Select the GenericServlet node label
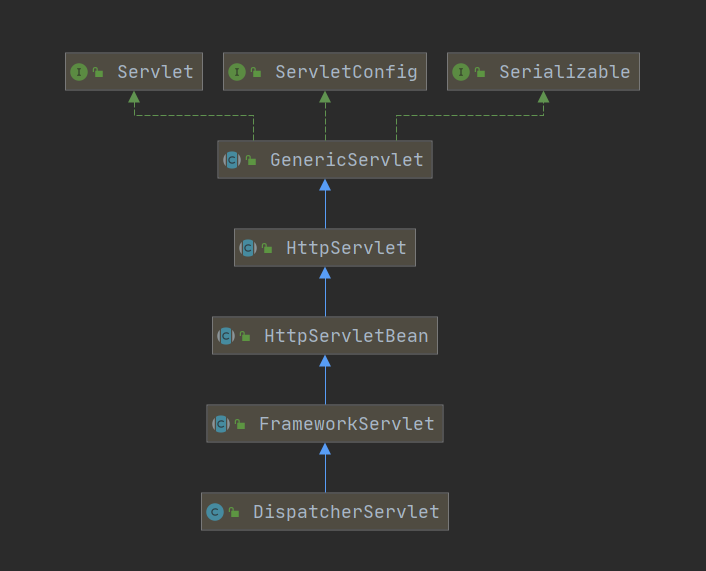The height and width of the screenshot is (571, 706). pos(347,160)
